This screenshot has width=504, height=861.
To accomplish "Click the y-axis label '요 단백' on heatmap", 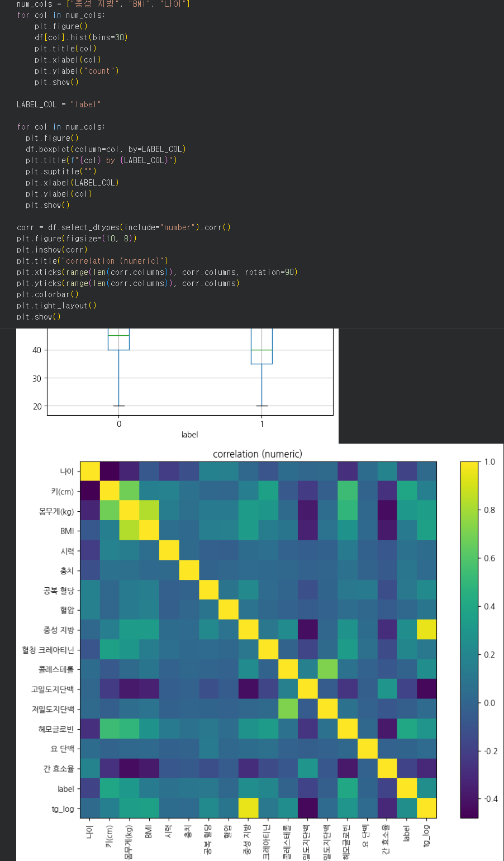I will pos(62,749).
